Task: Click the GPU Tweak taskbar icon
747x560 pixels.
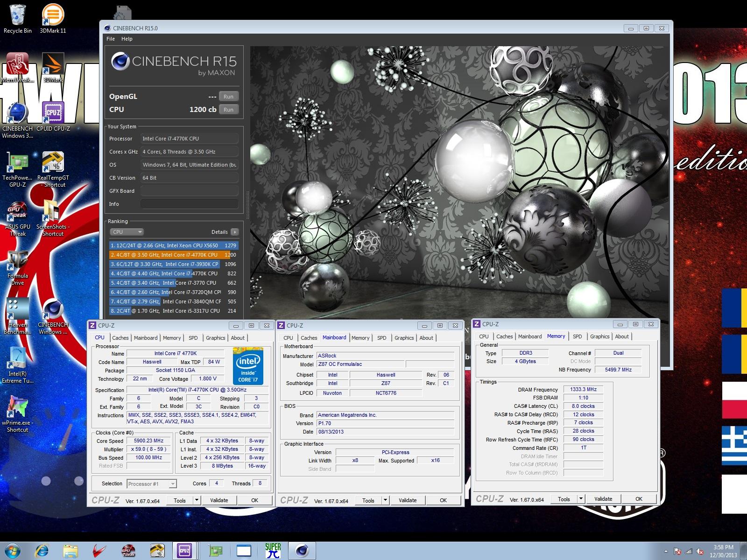Action: pos(128,551)
